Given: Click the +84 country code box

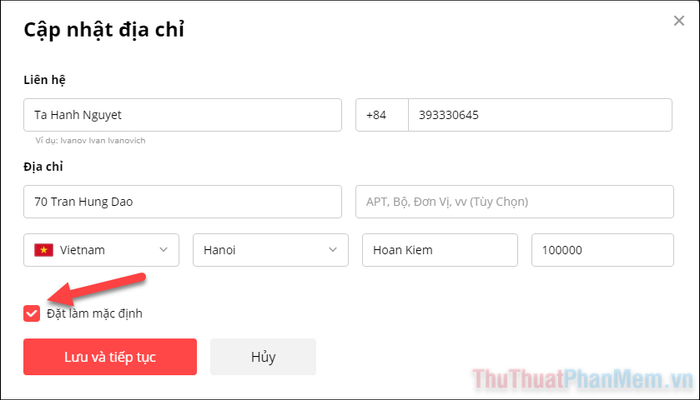Looking at the screenshot, I should click(x=382, y=115).
